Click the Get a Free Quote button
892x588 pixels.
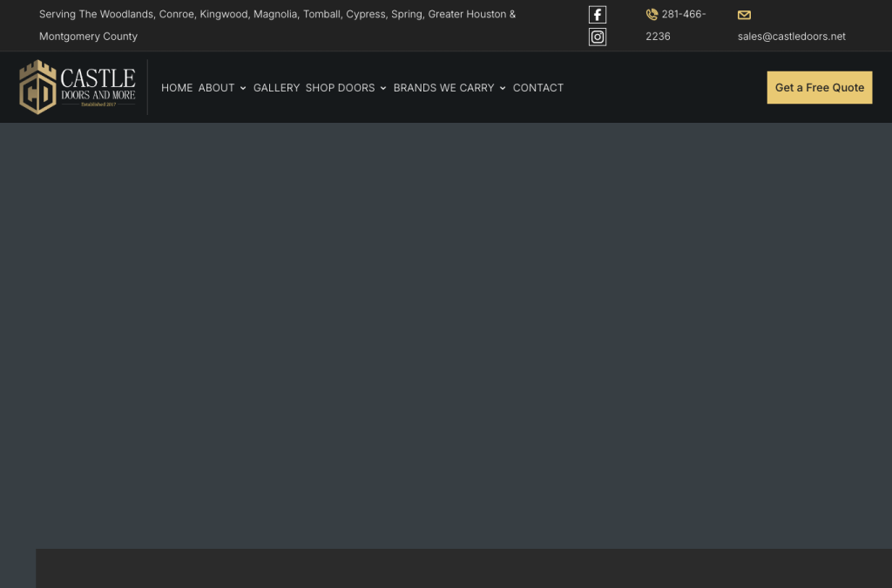click(x=819, y=88)
